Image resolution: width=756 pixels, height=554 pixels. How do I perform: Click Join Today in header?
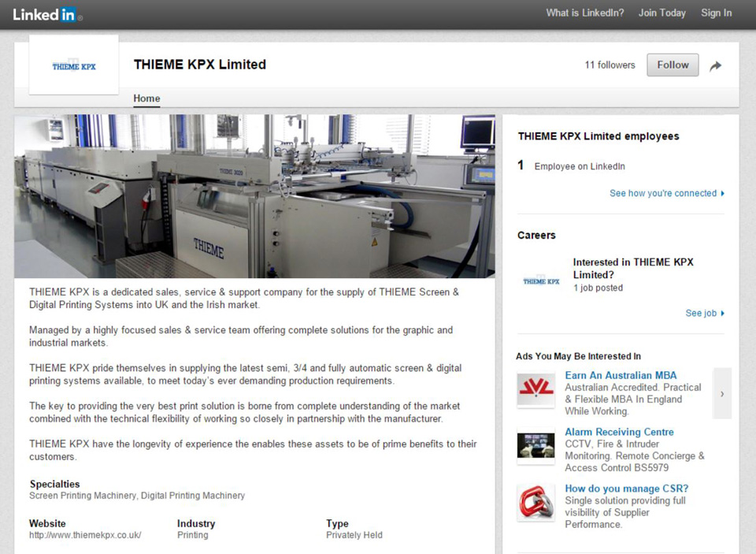(x=662, y=13)
